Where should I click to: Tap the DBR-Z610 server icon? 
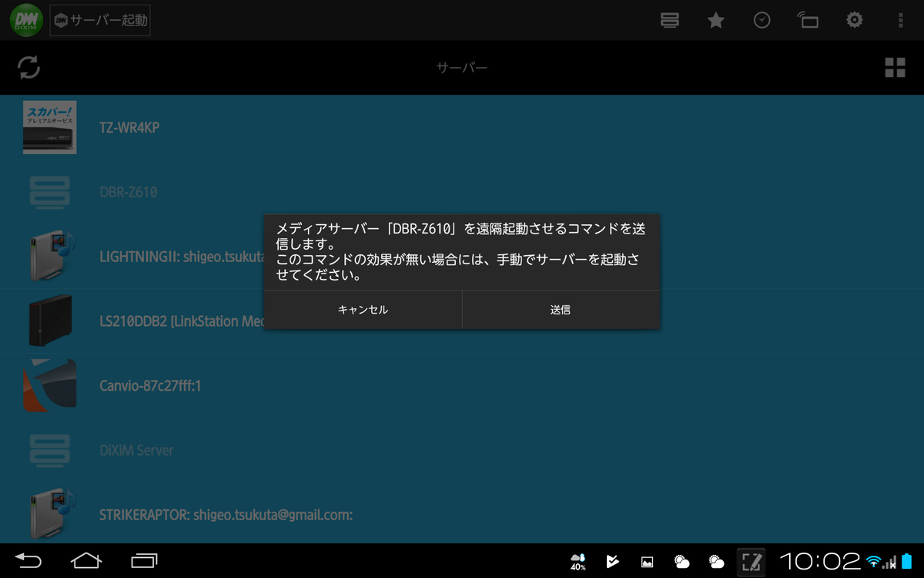pyautogui.click(x=49, y=192)
